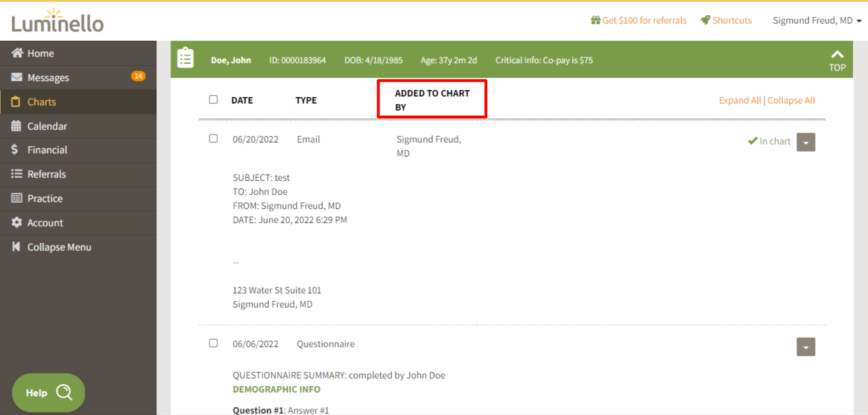Click the green checkmark next to In chart
The image size is (868, 415).
[753, 141]
